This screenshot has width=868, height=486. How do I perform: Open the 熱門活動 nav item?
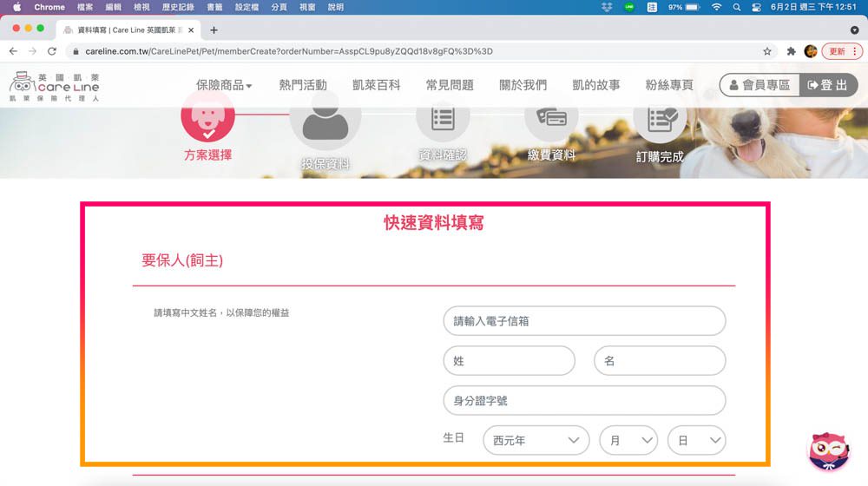point(303,85)
